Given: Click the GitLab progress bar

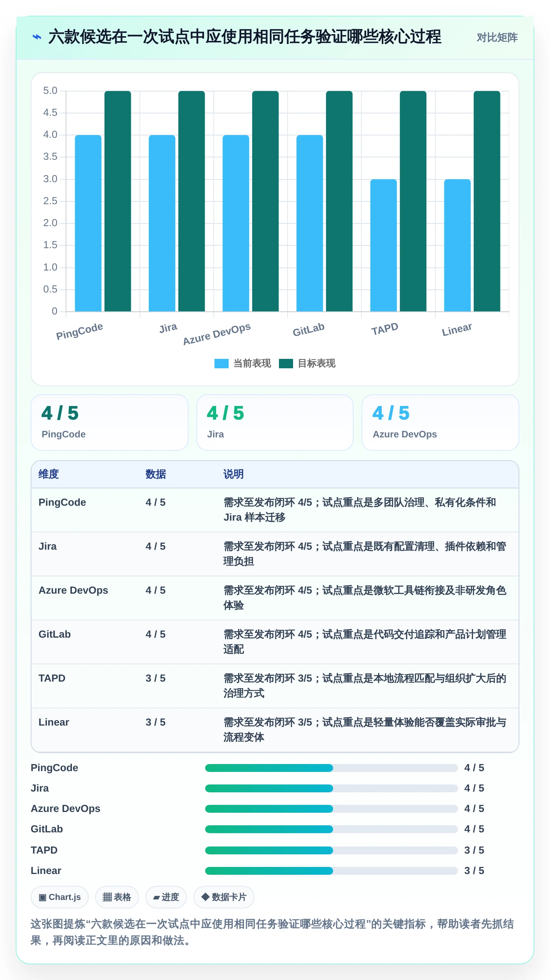Looking at the screenshot, I should point(332,829).
